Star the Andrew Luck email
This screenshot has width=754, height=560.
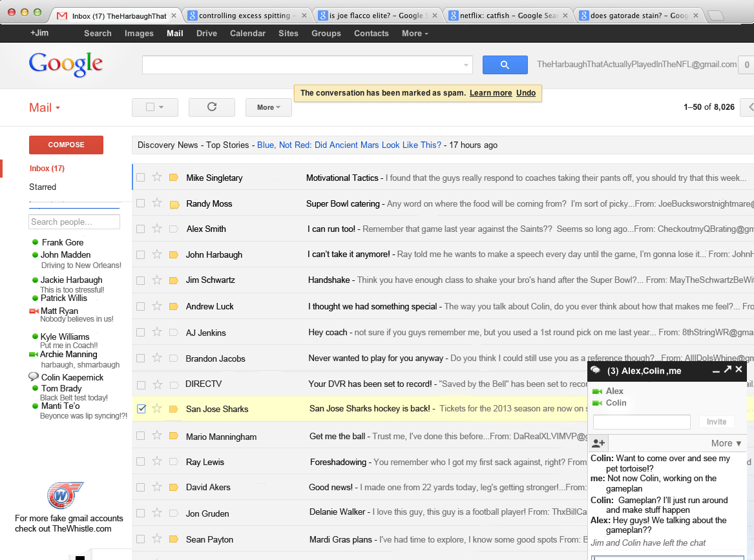(157, 306)
